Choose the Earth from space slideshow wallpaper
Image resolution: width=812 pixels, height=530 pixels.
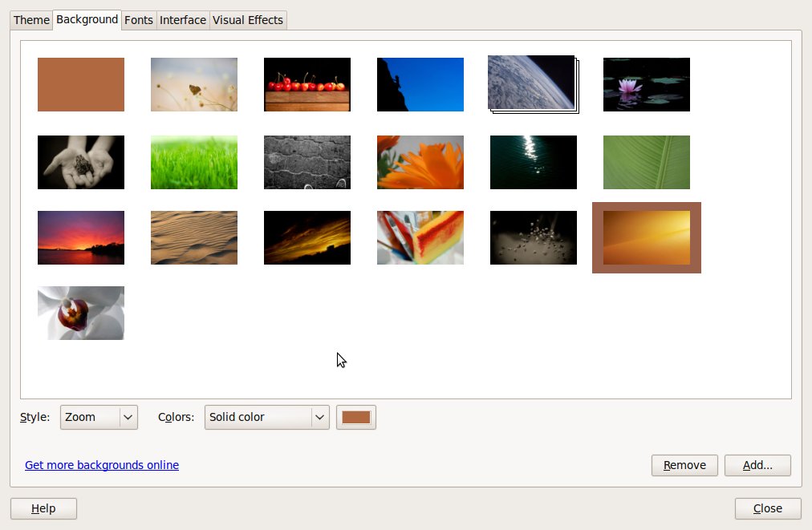(x=534, y=84)
